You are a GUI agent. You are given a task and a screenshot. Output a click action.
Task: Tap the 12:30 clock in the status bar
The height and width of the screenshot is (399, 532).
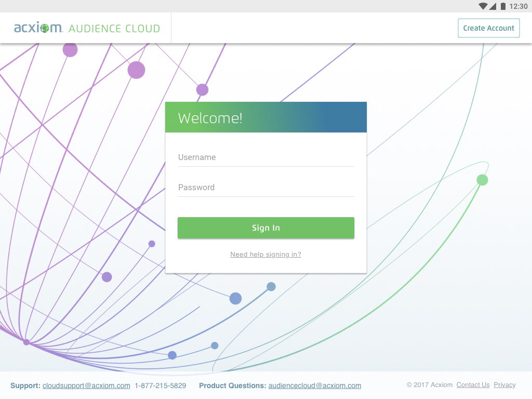(518, 6)
